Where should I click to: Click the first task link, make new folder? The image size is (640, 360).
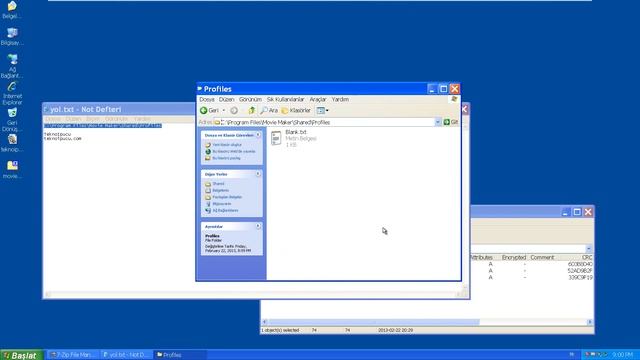(227, 145)
